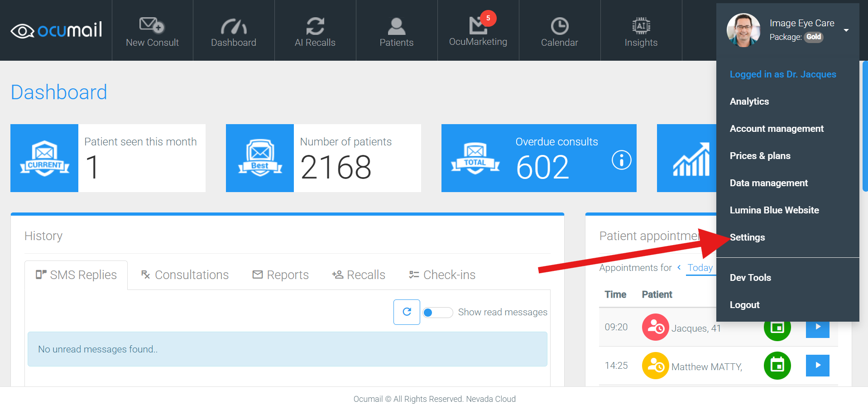Click the red 5 notification badge
The image size is (868, 410).
[x=488, y=18]
